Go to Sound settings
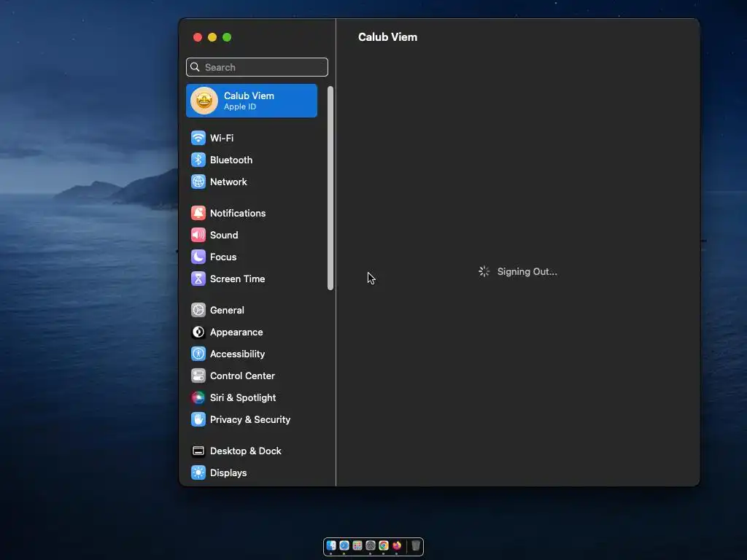Image resolution: width=747 pixels, height=560 pixels. click(252, 236)
